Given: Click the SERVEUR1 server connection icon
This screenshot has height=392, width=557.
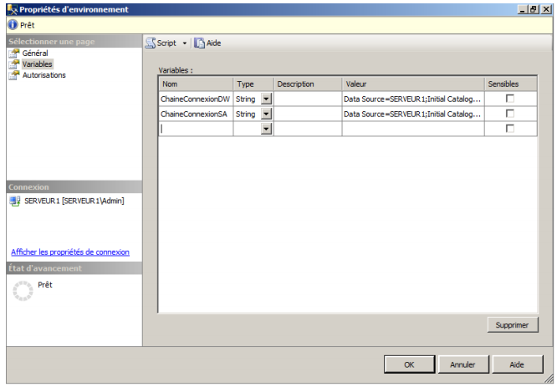Looking at the screenshot, I should point(16,201).
